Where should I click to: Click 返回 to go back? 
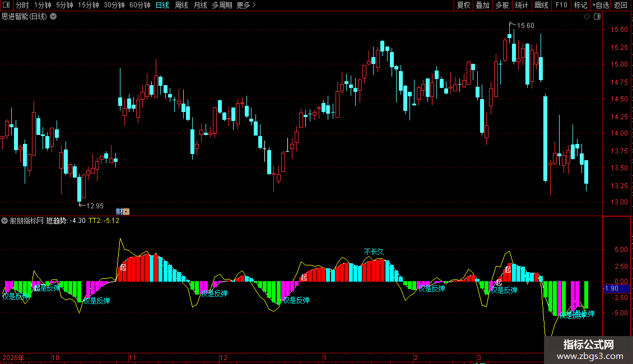[621, 5]
